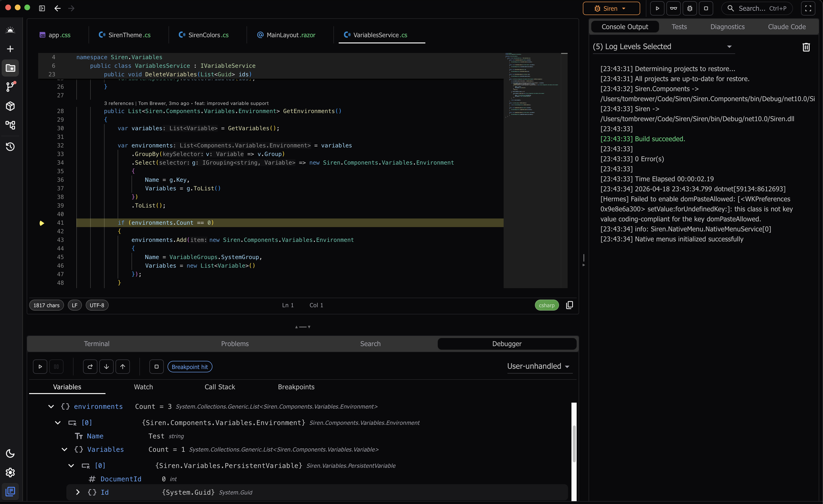Switch to the Terminal panel tab
Screen dimensions: 823x504
[96, 344]
